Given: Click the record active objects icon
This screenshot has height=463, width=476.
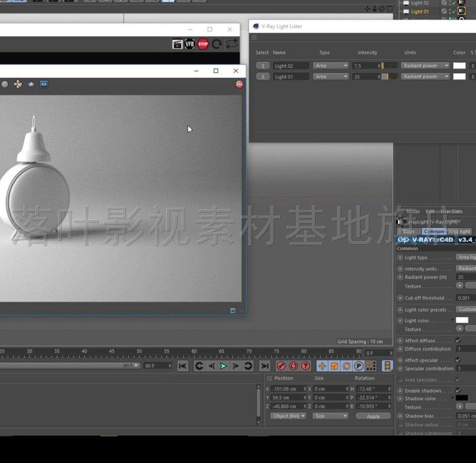Looking at the screenshot, I should tap(281, 366).
